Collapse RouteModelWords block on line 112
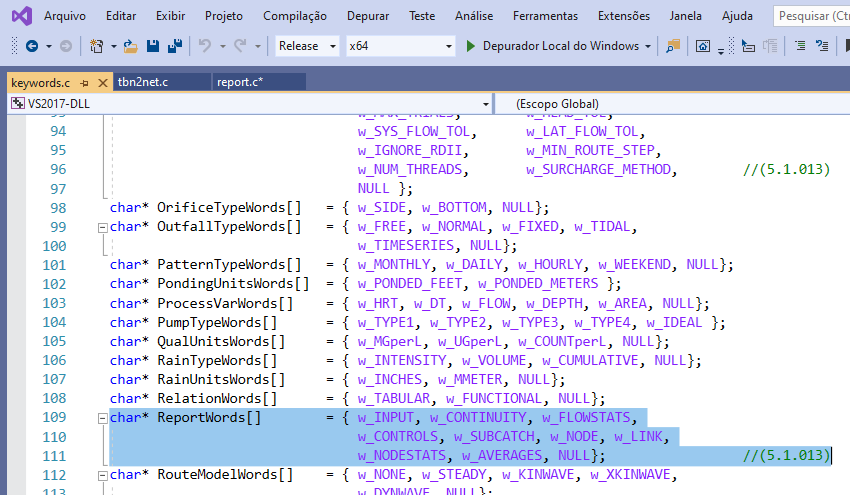Viewport: 850px width, 495px height. pos(102,476)
